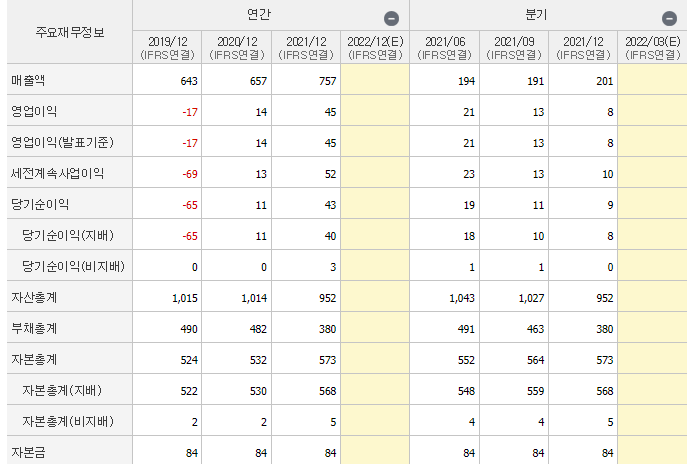Collapse the 분기 section with minus icon

point(669,19)
